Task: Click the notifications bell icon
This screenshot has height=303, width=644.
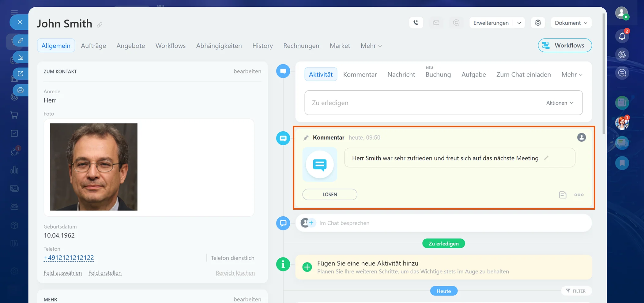Action: coord(622,36)
